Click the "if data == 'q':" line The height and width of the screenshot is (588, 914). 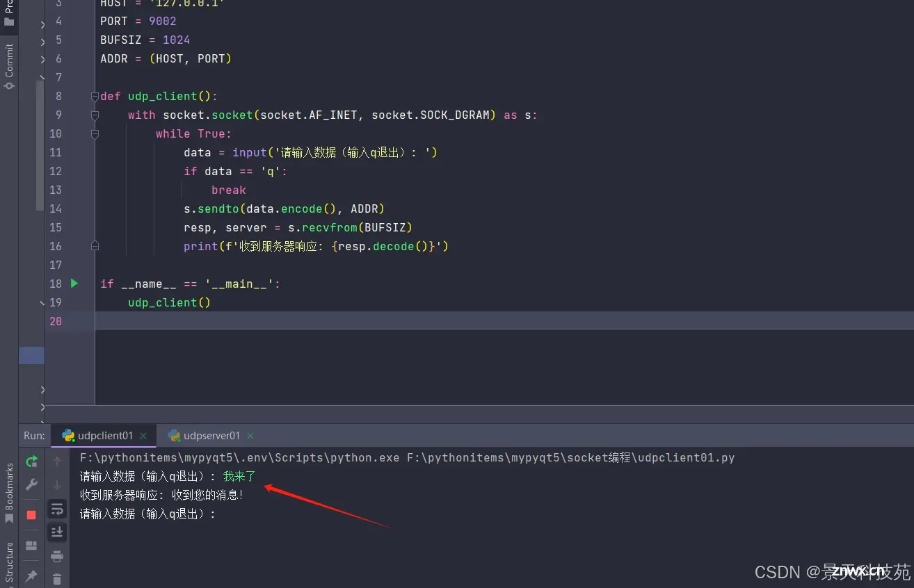tap(236, 171)
